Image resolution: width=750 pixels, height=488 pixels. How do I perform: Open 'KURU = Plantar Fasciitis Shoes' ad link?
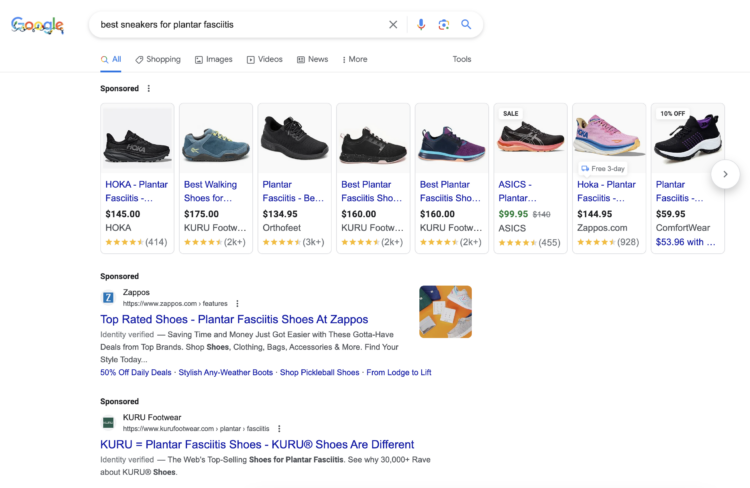pyautogui.click(x=257, y=444)
